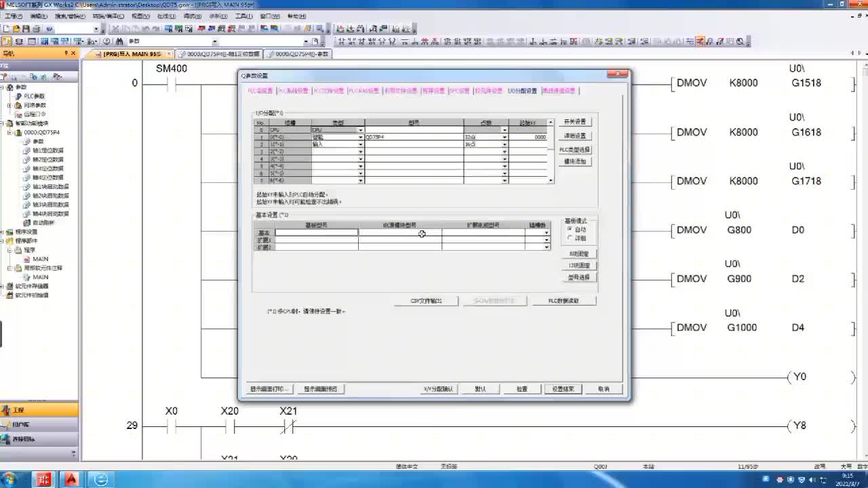Open the 用户库 panel button
868x488 pixels.
coord(39,424)
